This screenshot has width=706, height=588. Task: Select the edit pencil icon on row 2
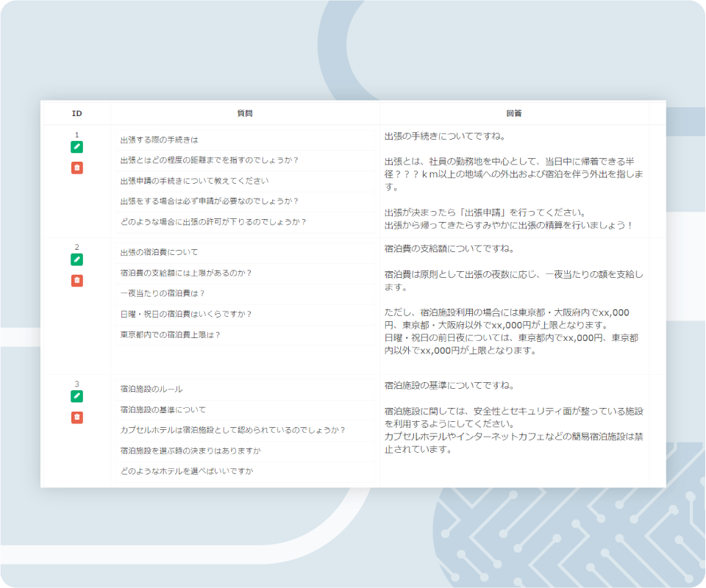point(76,259)
